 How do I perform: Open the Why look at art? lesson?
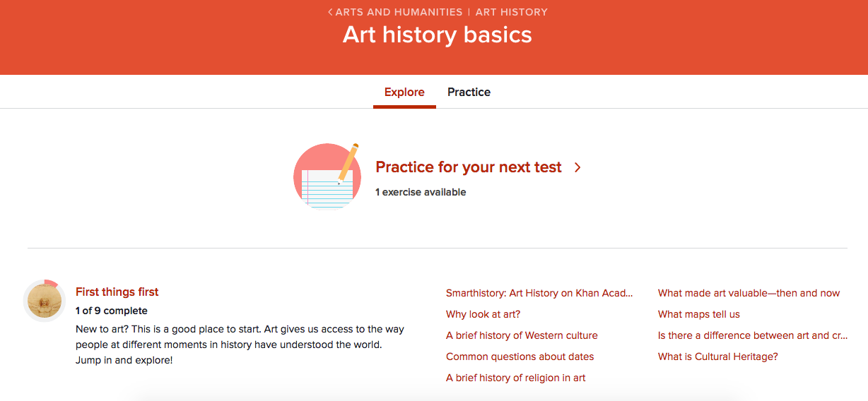[x=483, y=314]
